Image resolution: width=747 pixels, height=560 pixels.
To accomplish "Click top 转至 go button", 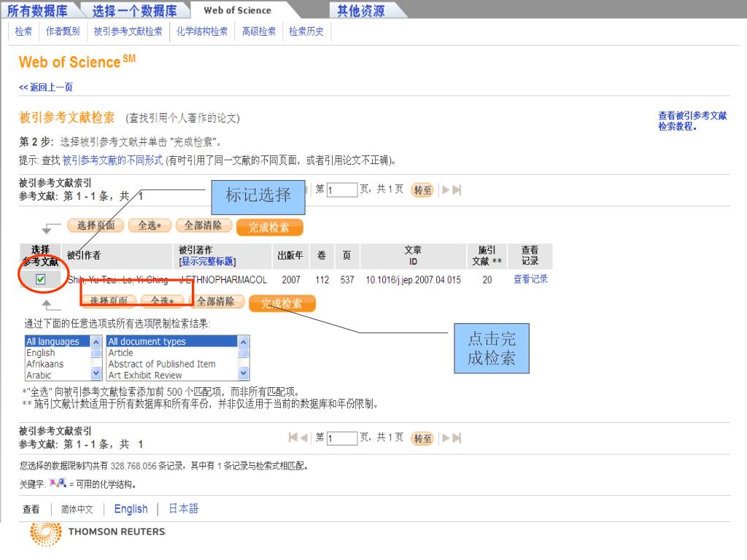I will [422, 190].
